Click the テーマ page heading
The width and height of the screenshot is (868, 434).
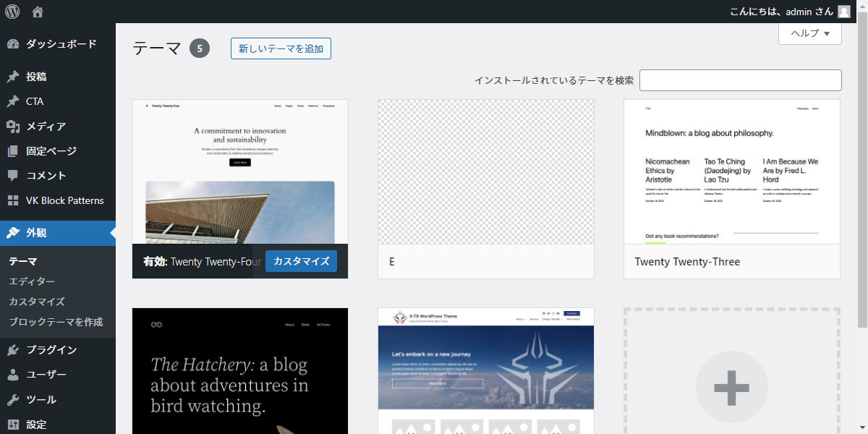[157, 48]
